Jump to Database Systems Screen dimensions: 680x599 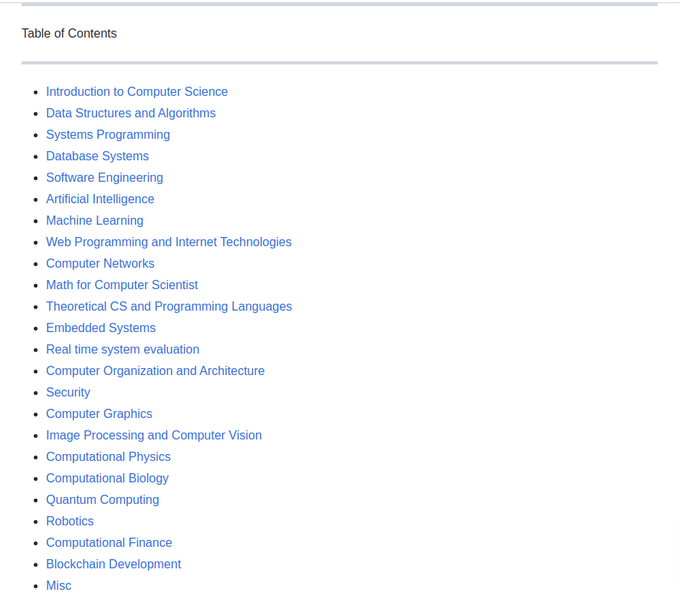[x=97, y=156]
